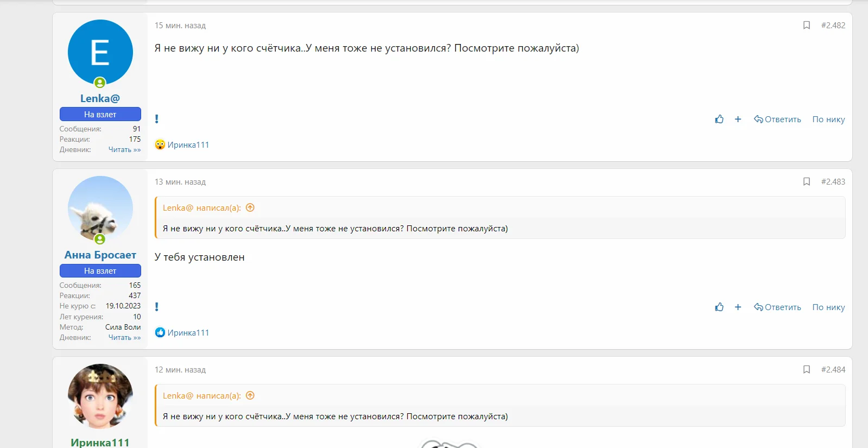This screenshot has width=868, height=448.
Task: Bookmark post #2.482
Action: pyautogui.click(x=807, y=26)
